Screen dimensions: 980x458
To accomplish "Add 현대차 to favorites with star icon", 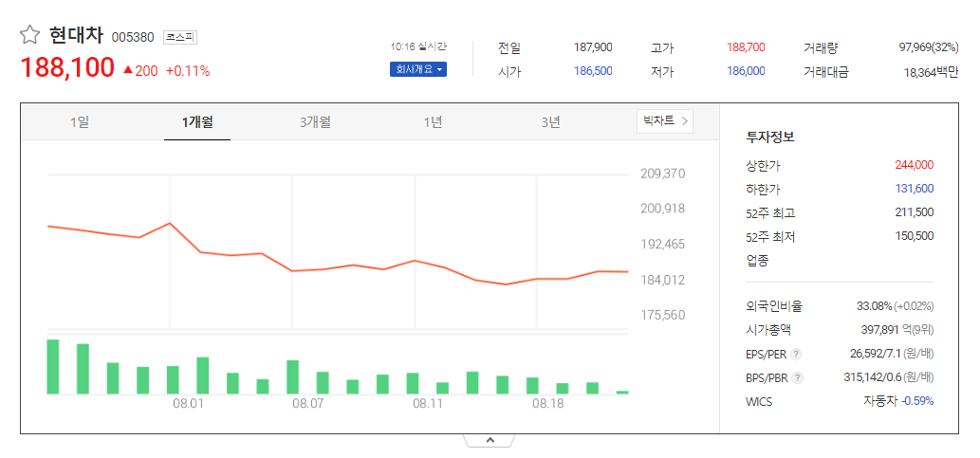I will point(29,36).
